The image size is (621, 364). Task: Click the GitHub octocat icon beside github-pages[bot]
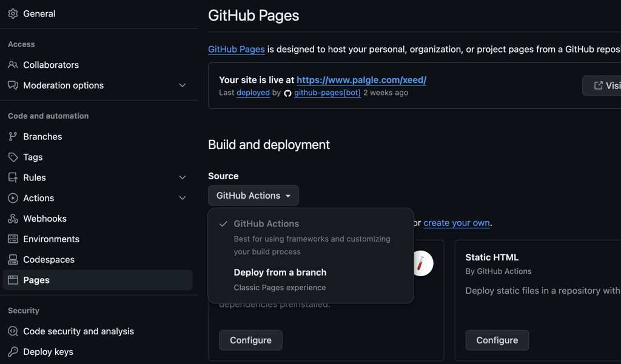[x=287, y=93]
